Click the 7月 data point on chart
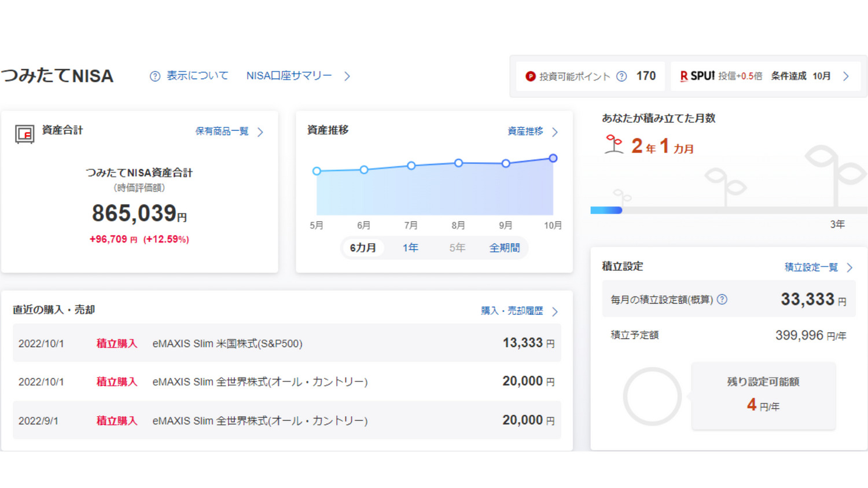Image resolution: width=868 pixels, height=488 pixels. [x=411, y=166]
